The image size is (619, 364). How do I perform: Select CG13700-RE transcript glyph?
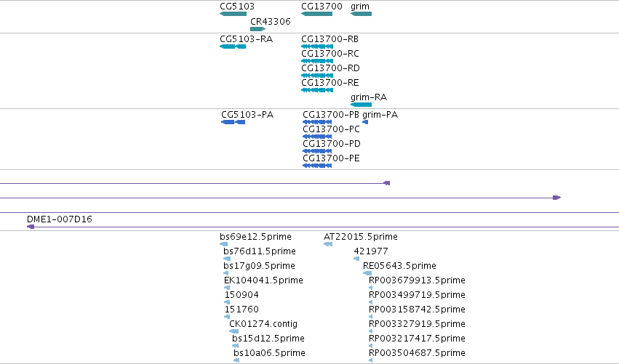(x=317, y=90)
